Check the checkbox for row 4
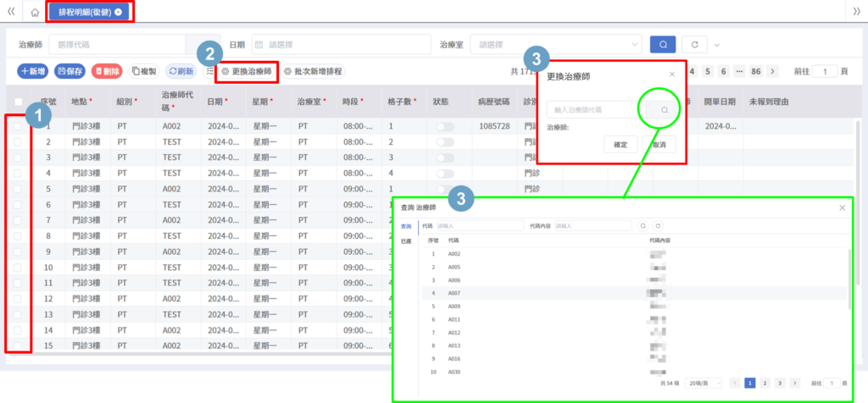Image resolution: width=868 pixels, height=403 pixels. (18, 173)
